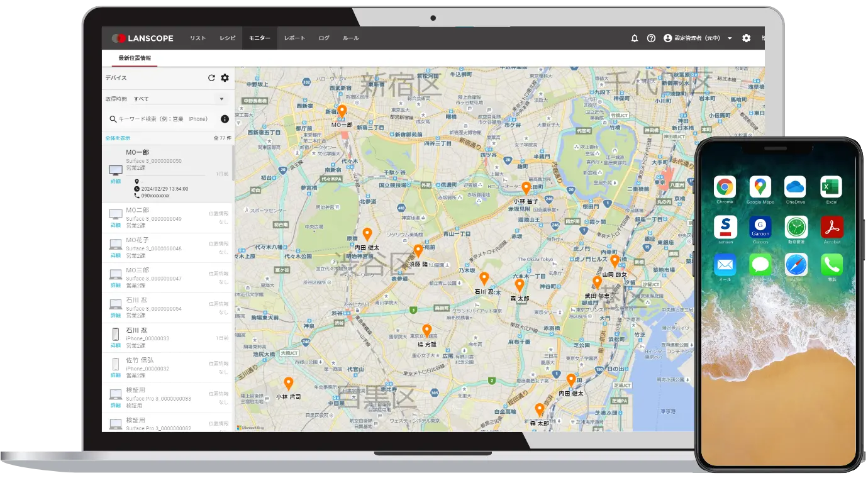The height and width of the screenshot is (478, 868).
Task: Open device panel settings gear
Action: (x=225, y=78)
